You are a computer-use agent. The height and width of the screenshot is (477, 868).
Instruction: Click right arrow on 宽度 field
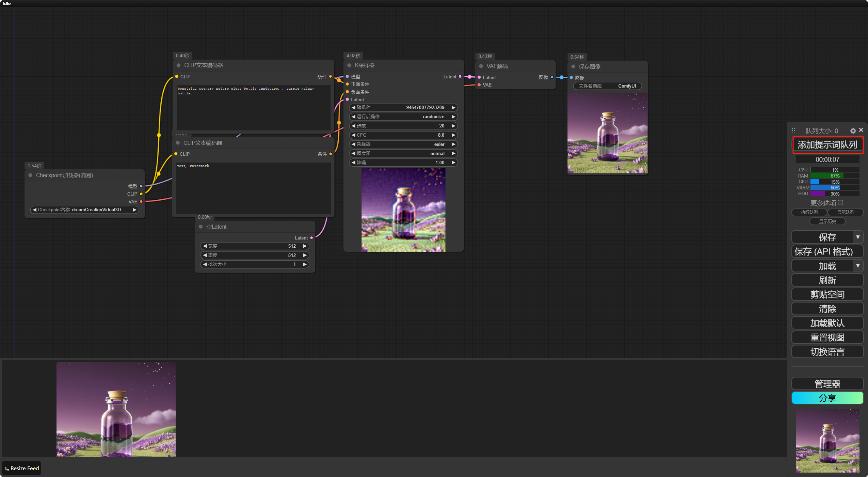305,246
